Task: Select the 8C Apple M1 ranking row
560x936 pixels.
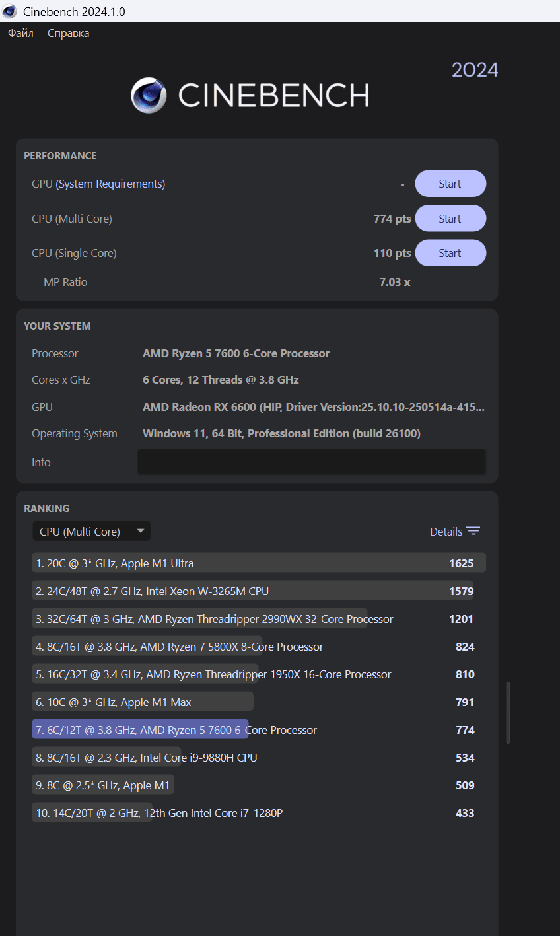Action: (x=259, y=785)
